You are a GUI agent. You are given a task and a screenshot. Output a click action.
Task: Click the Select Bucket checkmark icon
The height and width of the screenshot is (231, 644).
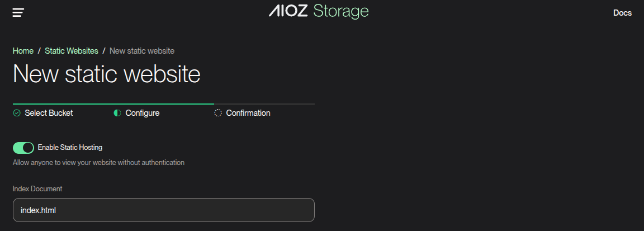(x=17, y=113)
